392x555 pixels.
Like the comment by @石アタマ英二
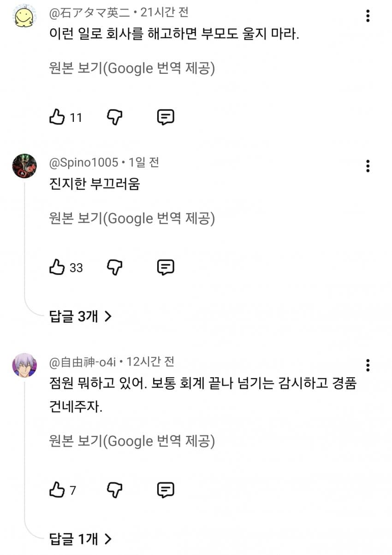pos(57,118)
